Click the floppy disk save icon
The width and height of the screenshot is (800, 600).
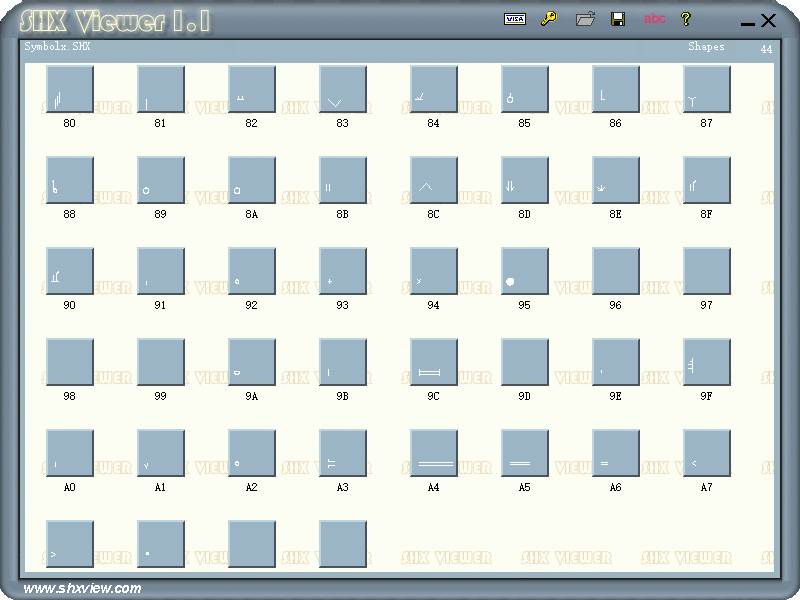tap(618, 19)
